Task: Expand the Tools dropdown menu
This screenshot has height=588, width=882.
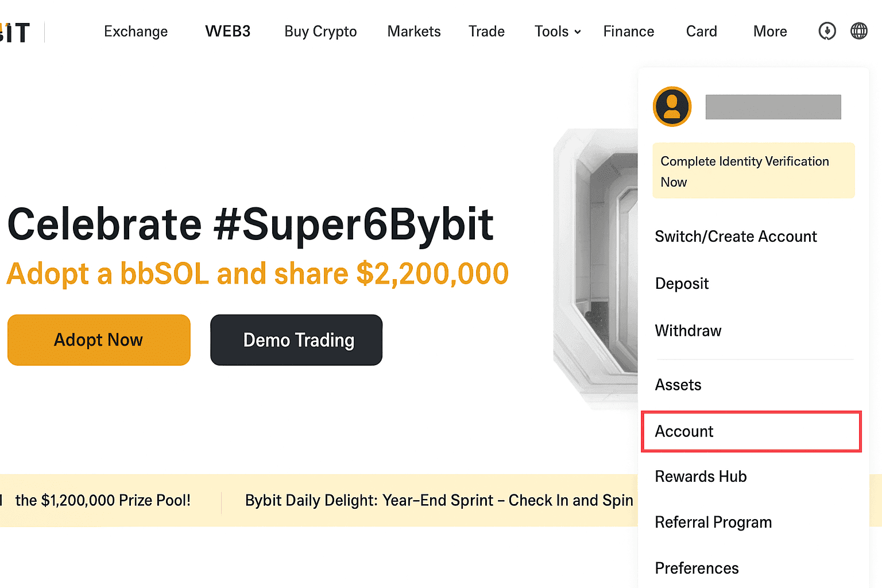Action: click(x=558, y=32)
